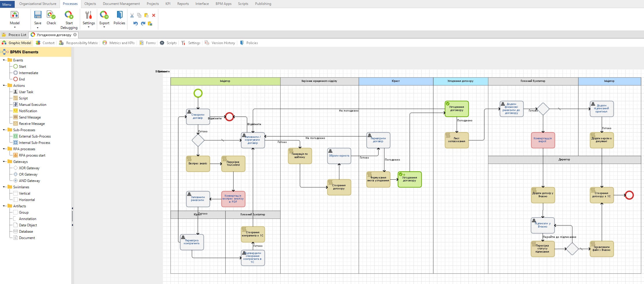
Task: Click the Menu button
Action: coord(7,4)
